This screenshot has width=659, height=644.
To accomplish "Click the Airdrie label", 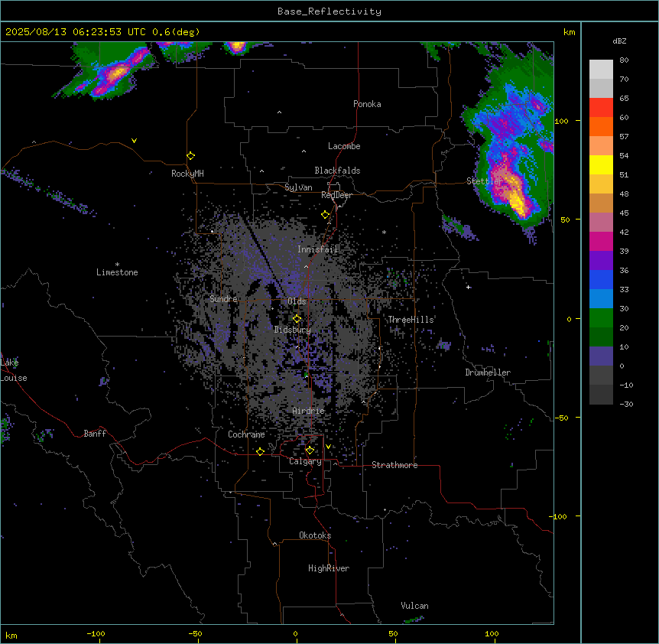I will [309, 411].
